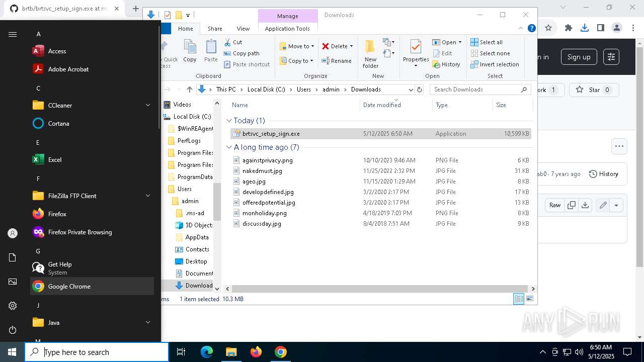The width and height of the screenshot is (644, 362).
Task: Click the Copy path button
Action: click(242, 53)
